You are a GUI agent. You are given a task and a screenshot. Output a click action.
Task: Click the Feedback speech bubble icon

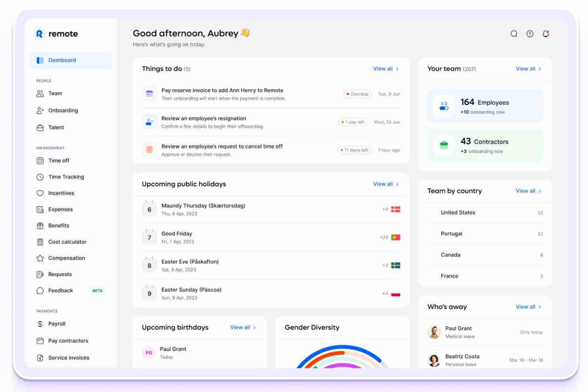tap(40, 291)
